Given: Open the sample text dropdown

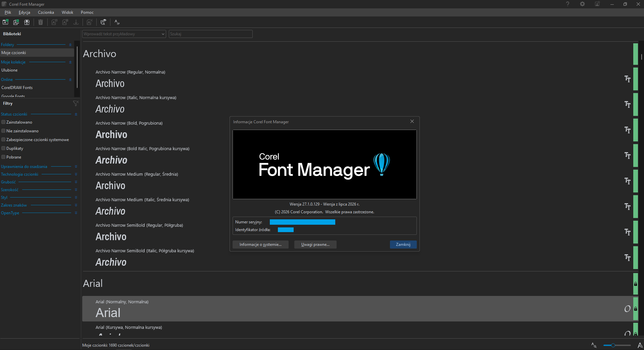Looking at the screenshot, I should click(x=163, y=34).
